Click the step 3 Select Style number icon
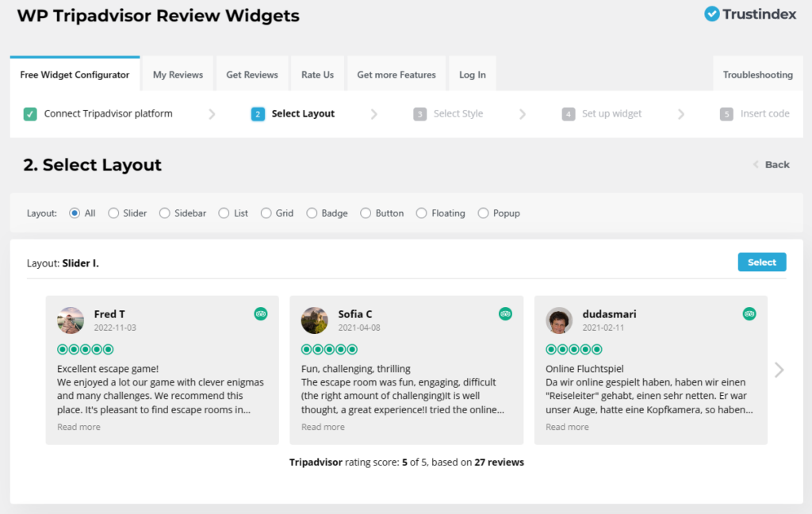Screen dimensions: 812x514 [420, 113]
